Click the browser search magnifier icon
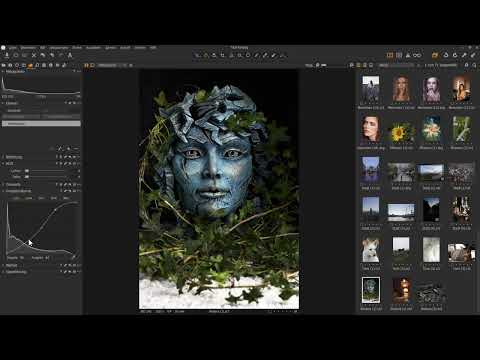 (474, 65)
